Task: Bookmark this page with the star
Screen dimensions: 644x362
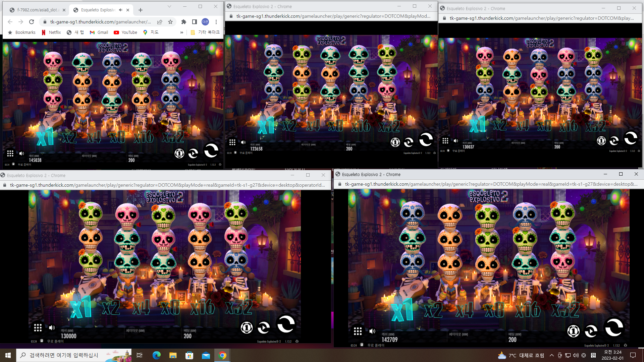Action: (x=170, y=22)
